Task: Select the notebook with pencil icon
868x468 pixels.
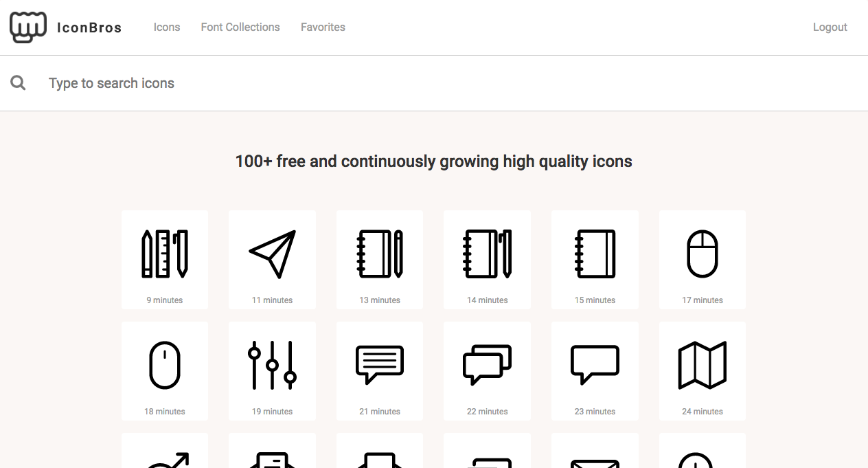Action: click(x=380, y=253)
